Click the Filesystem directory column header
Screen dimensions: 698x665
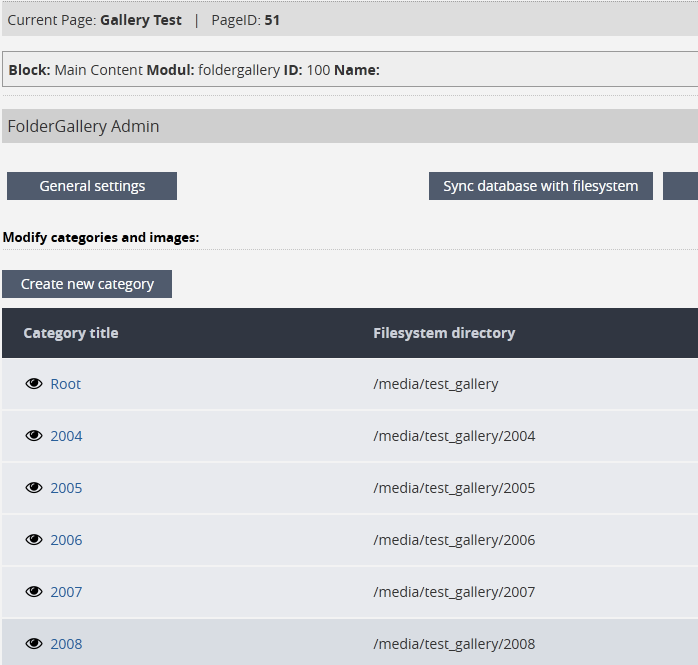(x=444, y=333)
